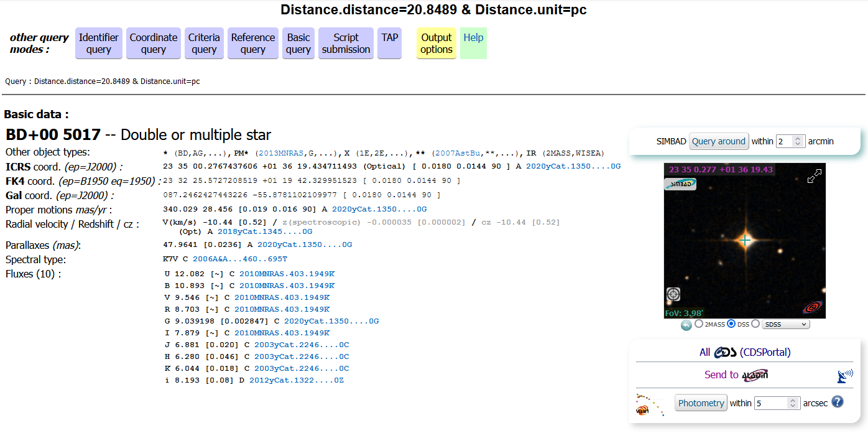This screenshot has height=433, width=868.
Task: Open V flux reference 2010MNRAS.403.1949K
Action: tap(282, 297)
